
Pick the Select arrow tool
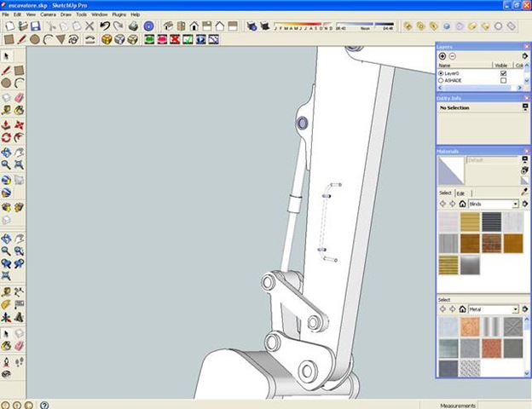pyautogui.click(x=6, y=55)
